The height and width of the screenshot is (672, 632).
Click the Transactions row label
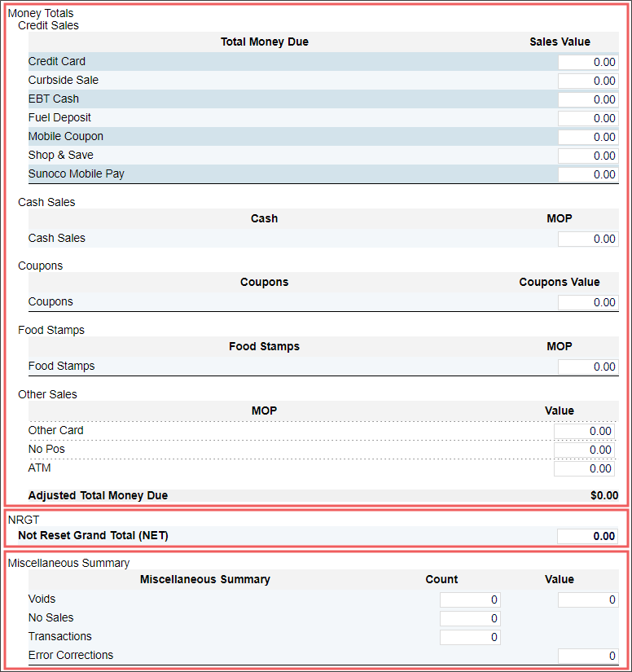tap(60, 637)
